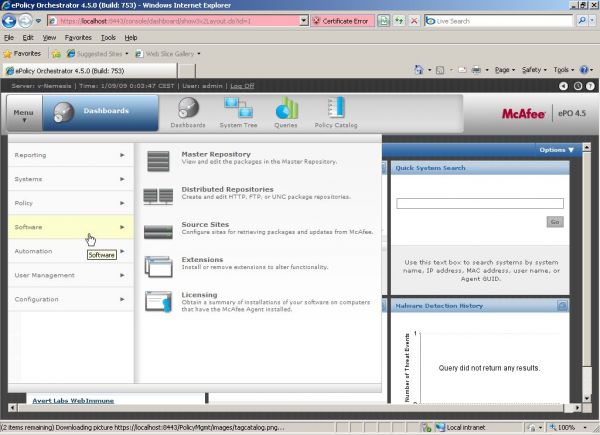Open the Tools command bar dropdown
600x435 pixels.
coord(564,70)
